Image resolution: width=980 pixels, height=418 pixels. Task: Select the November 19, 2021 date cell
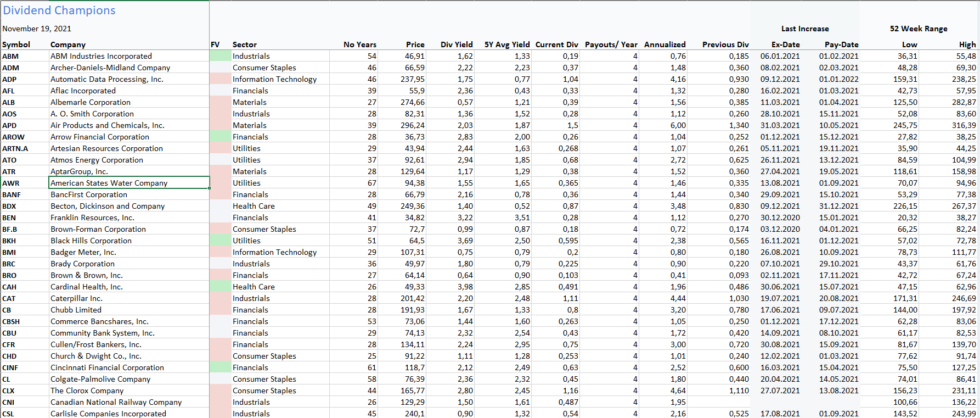pos(37,29)
